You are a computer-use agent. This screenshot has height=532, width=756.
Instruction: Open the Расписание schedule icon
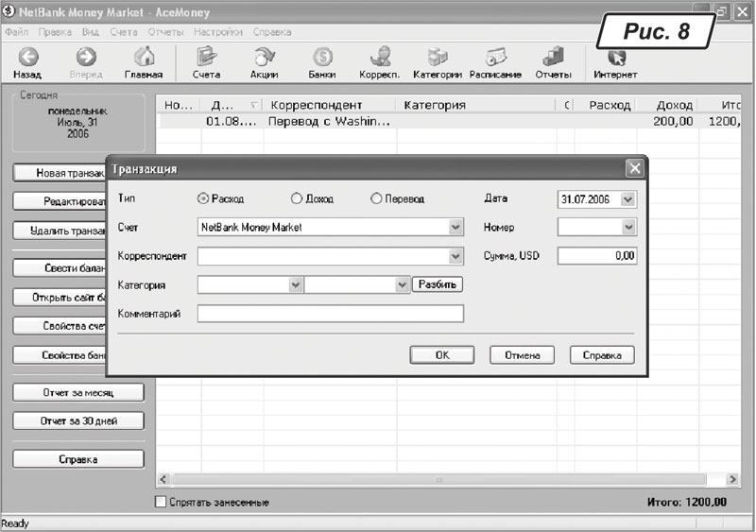(x=496, y=57)
